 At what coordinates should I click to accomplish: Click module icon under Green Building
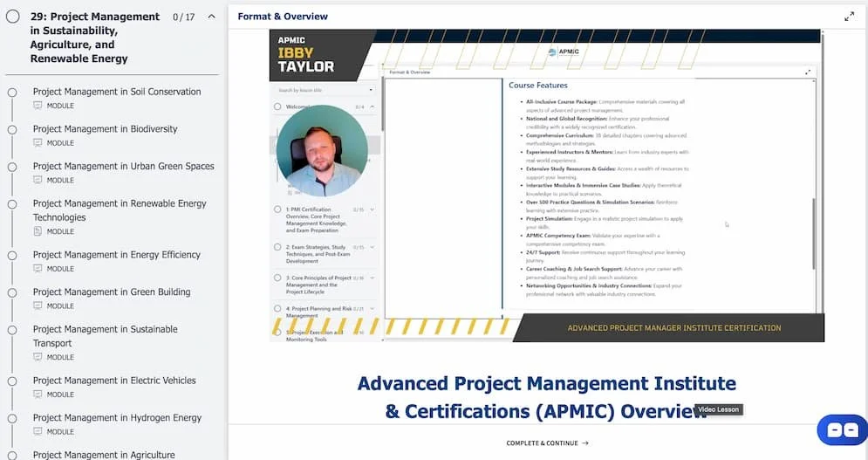(x=38, y=306)
